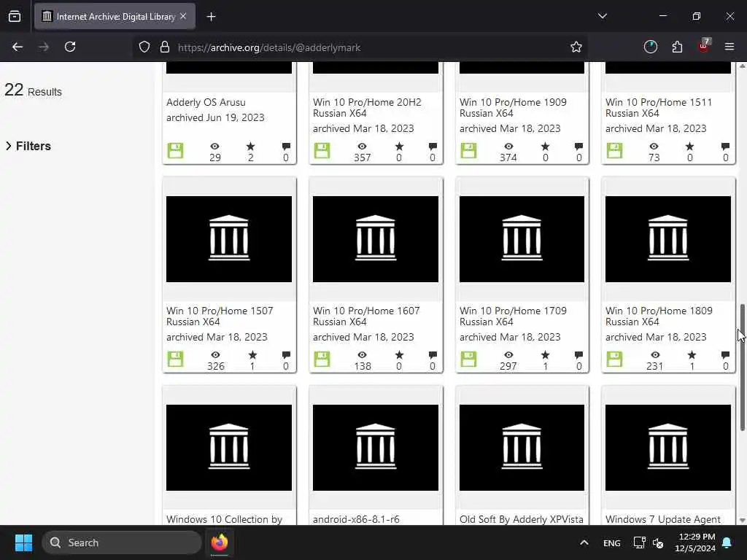Open Win 10 Pro/Home 1507 Russian X64
The width and height of the screenshot is (747, 560).
coord(220,316)
